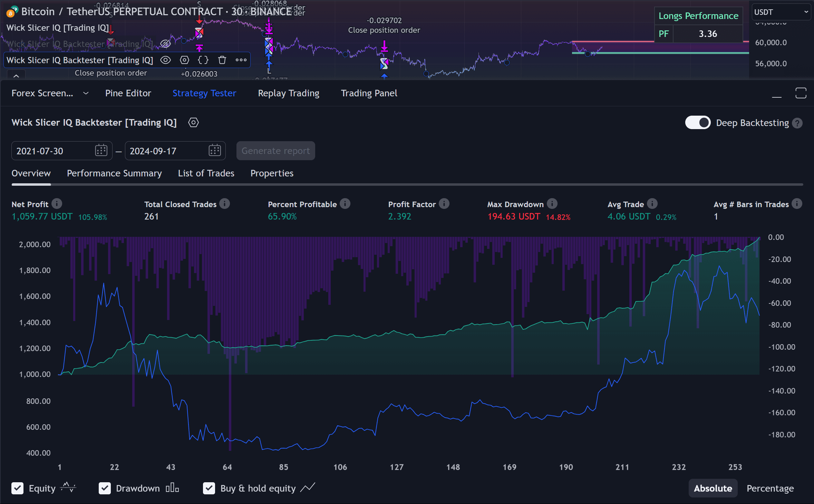Click Avg Trade value 4.06 USDT
The height and width of the screenshot is (504, 814).
tap(629, 217)
